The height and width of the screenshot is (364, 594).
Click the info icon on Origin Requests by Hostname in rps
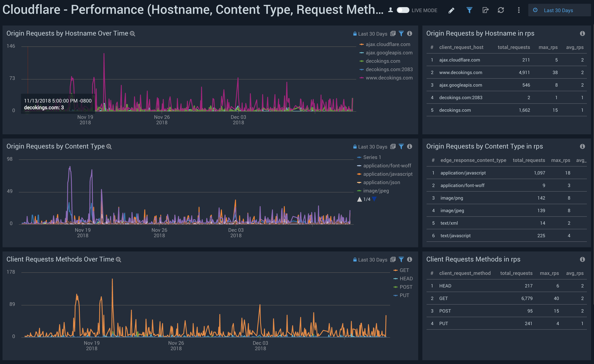tap(583, 33)
